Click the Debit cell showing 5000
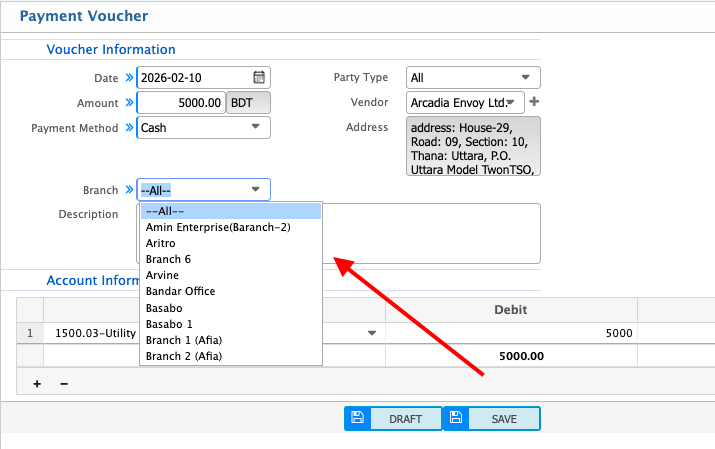The image size is (715, 449). pyautogui.click(x=510, y=333)
